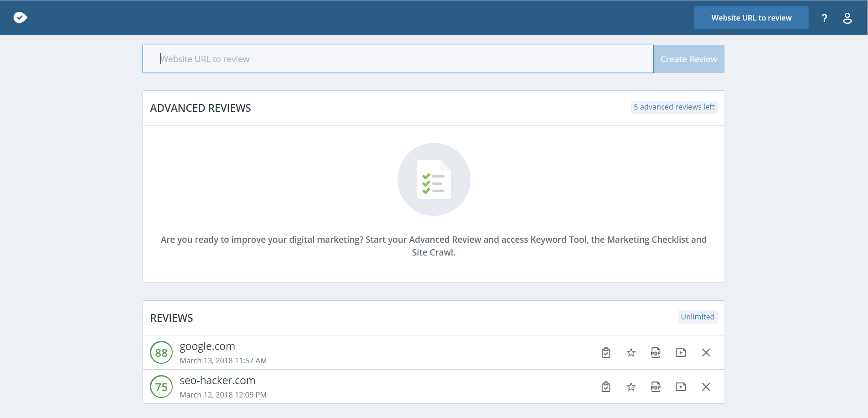
Task: Open the seo-hacker.com review link
Action: click(x=217, y=381)
